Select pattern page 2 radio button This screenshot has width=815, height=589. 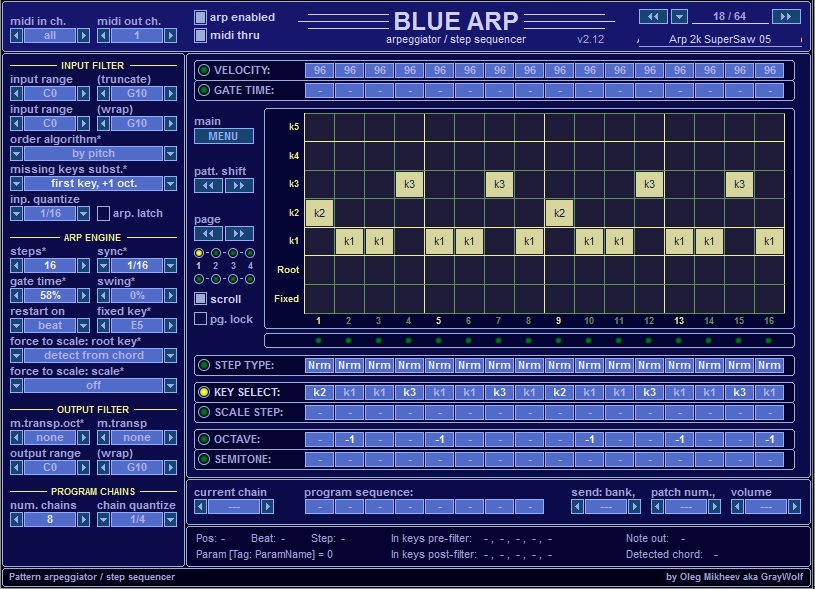pyautogui.click(x=216, y=253)
